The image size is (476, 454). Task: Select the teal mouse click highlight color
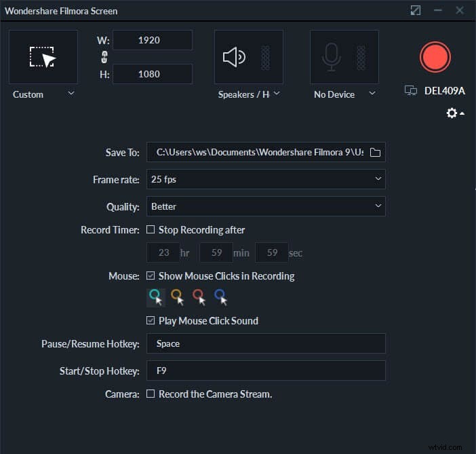pyautogui.click(x=156, y=297)
